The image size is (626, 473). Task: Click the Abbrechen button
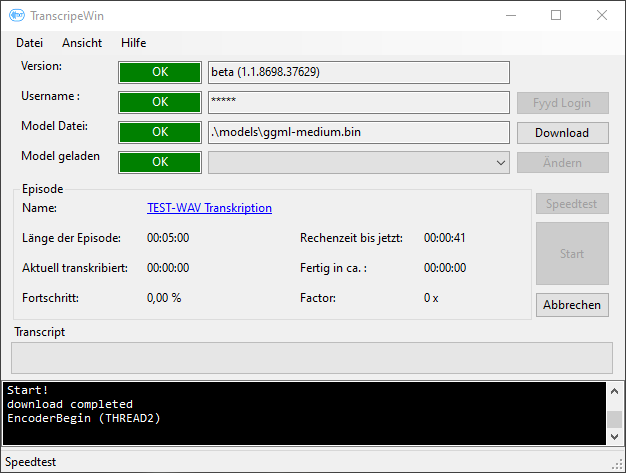coord(572,305)
